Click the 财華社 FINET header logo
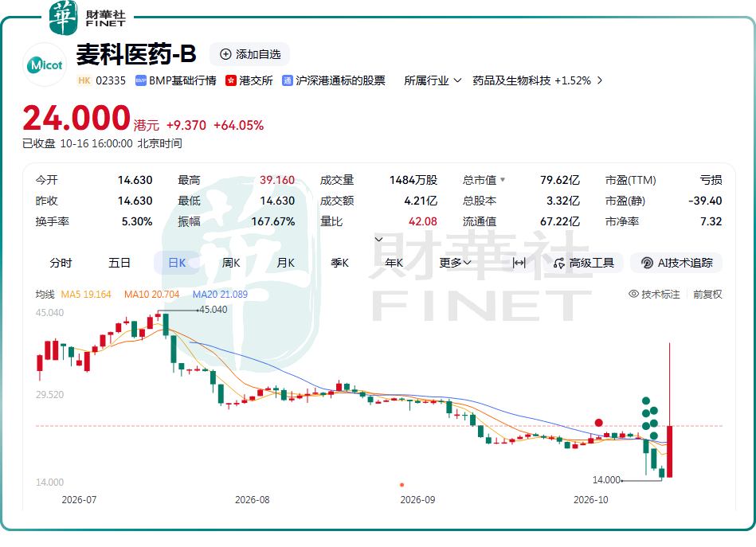756x547 pixels. click(88, 18)
